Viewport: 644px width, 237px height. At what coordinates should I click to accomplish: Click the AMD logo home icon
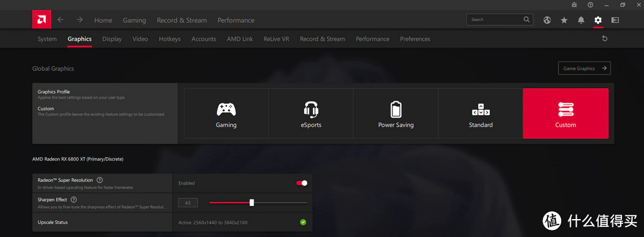[x=42, y=20]
